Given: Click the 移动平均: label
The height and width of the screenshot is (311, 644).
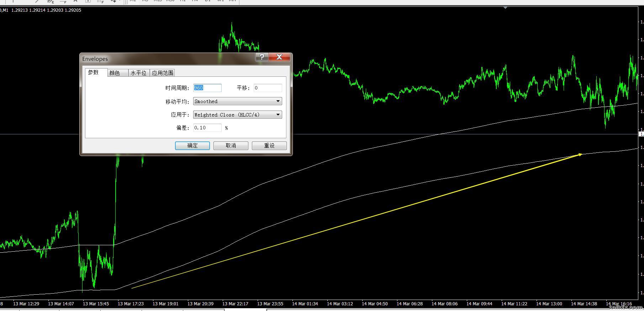Looking at the screenshot, I should 177,102.
